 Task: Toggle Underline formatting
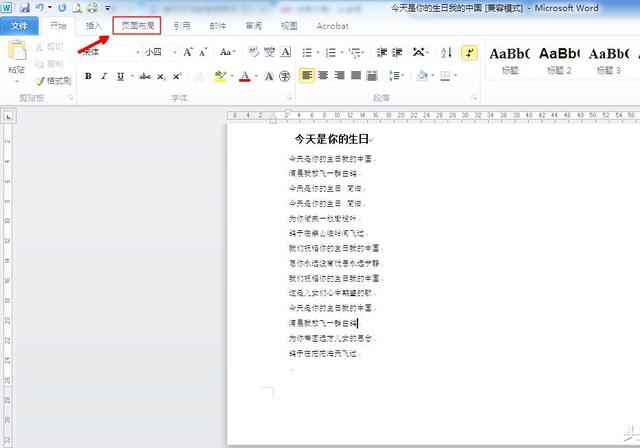(120, 76)
